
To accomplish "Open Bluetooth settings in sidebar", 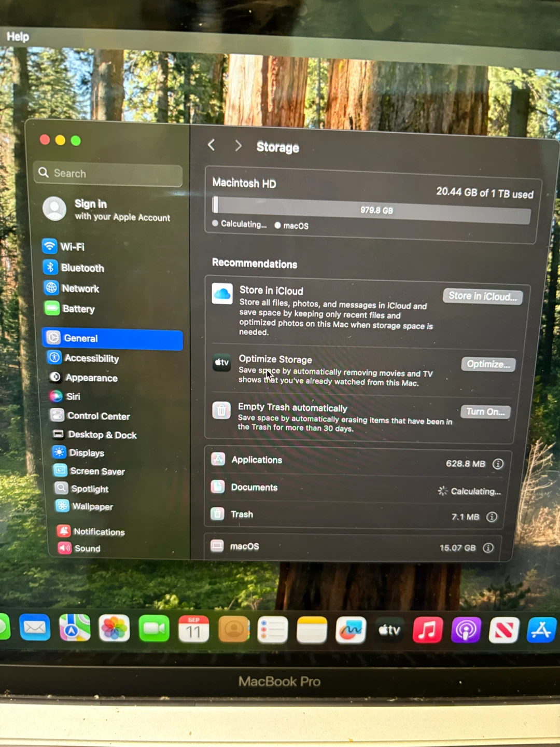I will 74,268.
